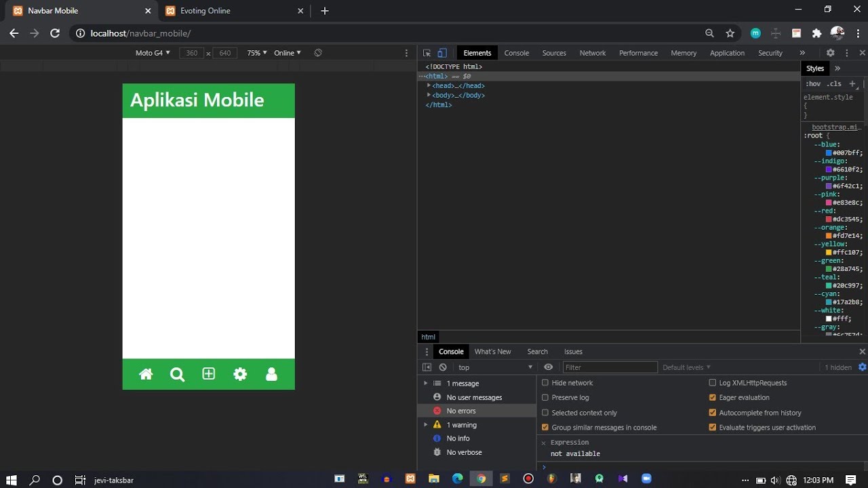This screenshot has width=868, height=488.
Task: Open Chrome extensions puzzle icon
Action: coord(816,33)
